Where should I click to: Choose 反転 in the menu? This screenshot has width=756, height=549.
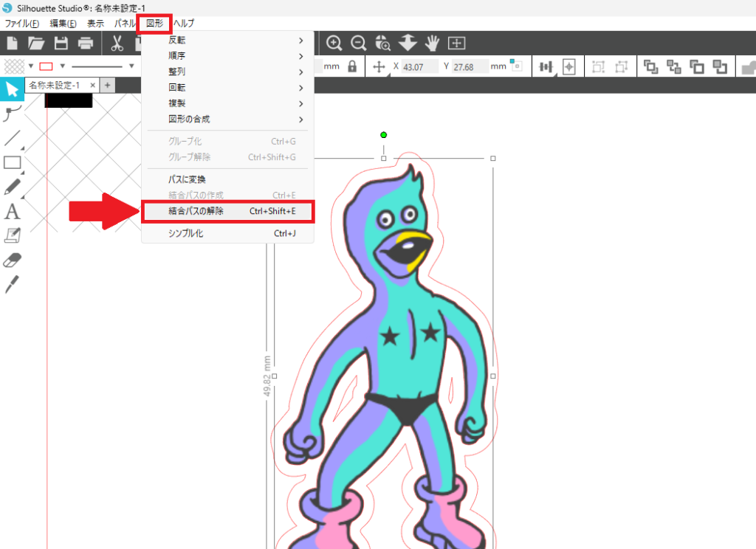pos(227,40)
